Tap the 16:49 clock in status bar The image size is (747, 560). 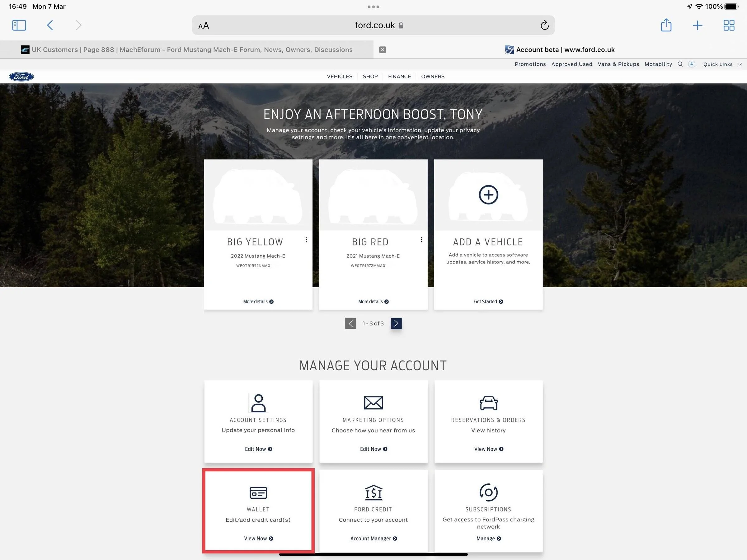[17, 7]
